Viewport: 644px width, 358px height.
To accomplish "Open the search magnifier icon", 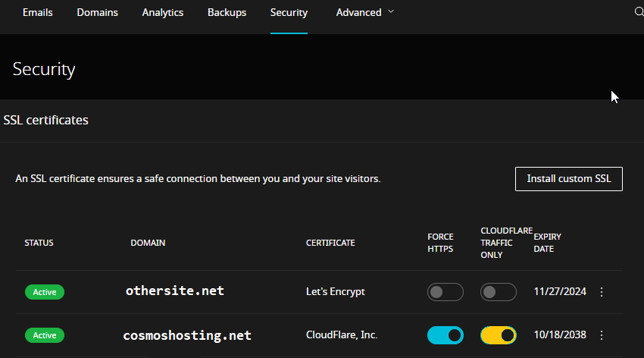I will pos(639,12).
